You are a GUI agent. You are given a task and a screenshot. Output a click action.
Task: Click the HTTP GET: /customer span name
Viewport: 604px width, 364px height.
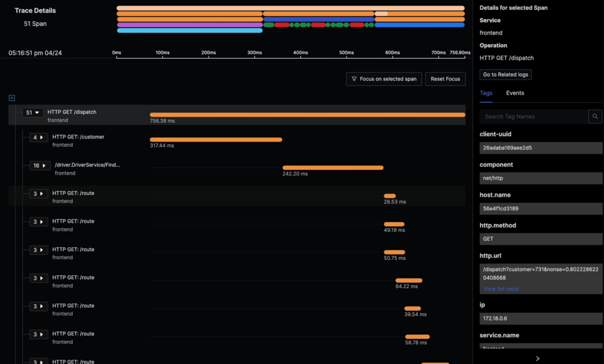(x=78, y=137)
